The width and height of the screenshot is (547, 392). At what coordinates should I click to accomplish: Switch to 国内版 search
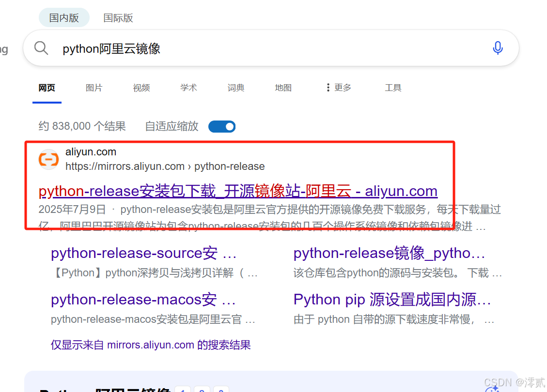[64, 18]
